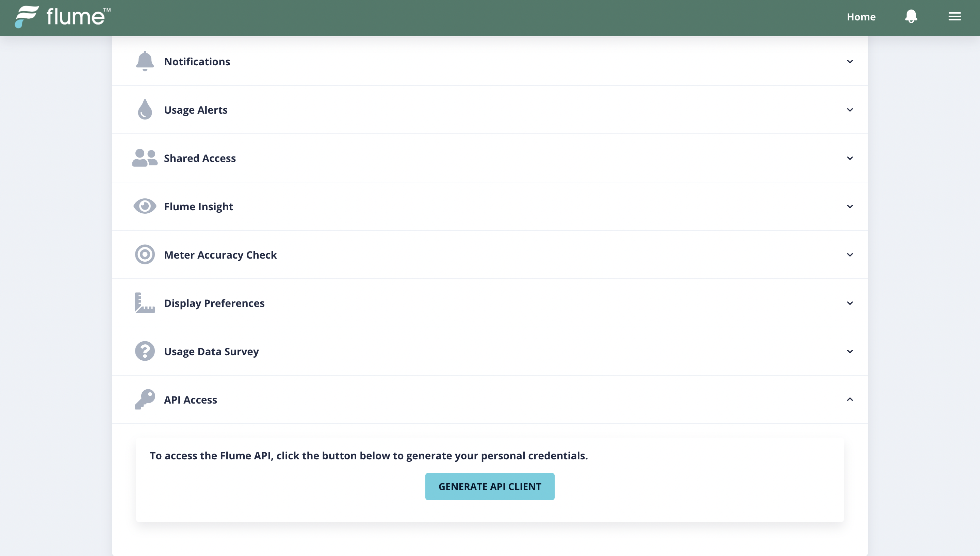Click the Flume logo in header

click(x=62, y=17)
